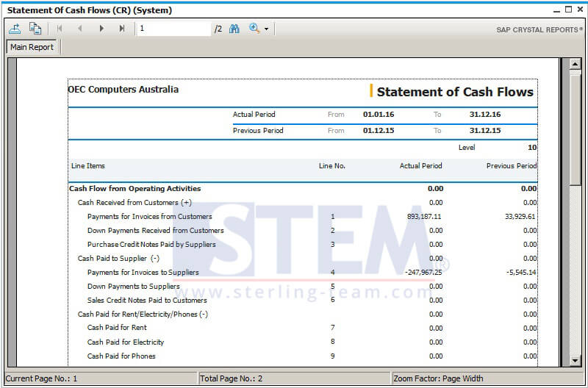The image size is (588, 388).
Task: Click the Line No. column header
Action: point(332,166)
